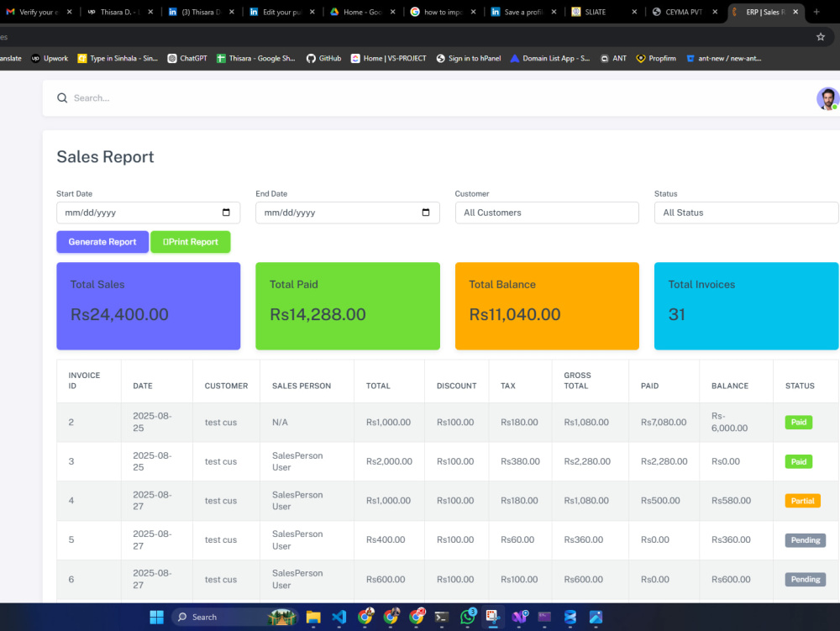This screenshot has width=840, height=631.
Task: Open Snipping Tool from the taskbar
Action: click(x=493, y=617)
